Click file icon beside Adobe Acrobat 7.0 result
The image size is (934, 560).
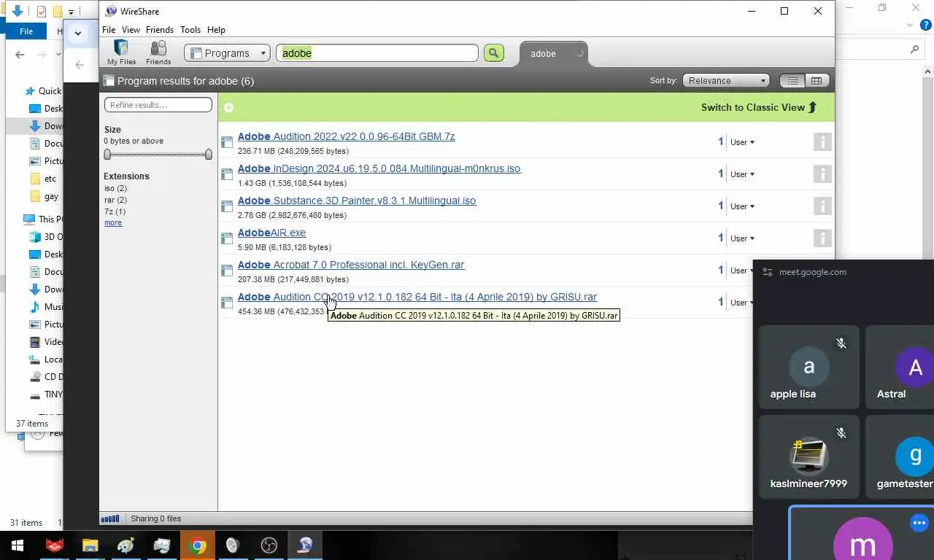(227, 271)
